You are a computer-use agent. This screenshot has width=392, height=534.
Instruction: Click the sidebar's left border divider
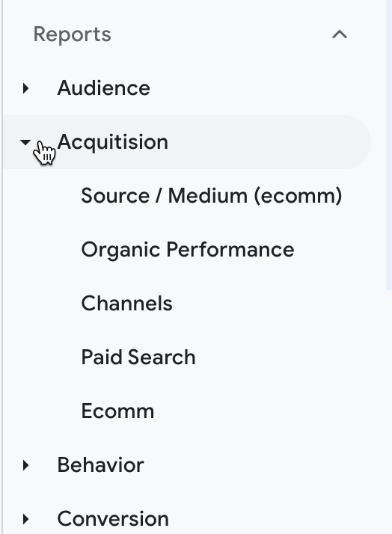click(2, 267)
